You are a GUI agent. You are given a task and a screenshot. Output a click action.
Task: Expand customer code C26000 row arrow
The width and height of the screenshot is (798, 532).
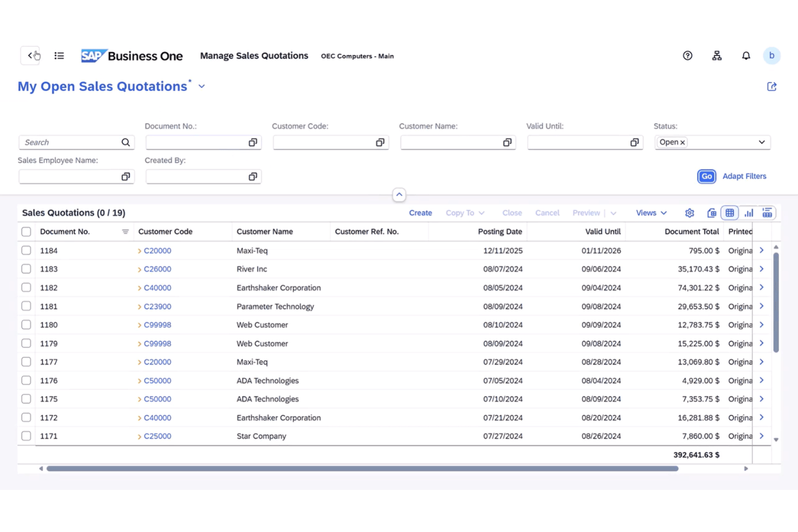[x=139, y=270]
